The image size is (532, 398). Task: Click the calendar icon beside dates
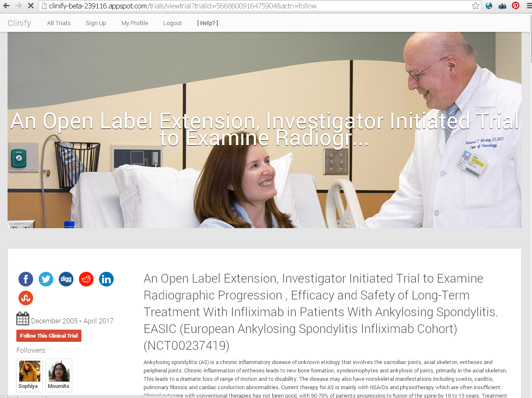coord(23,319)
